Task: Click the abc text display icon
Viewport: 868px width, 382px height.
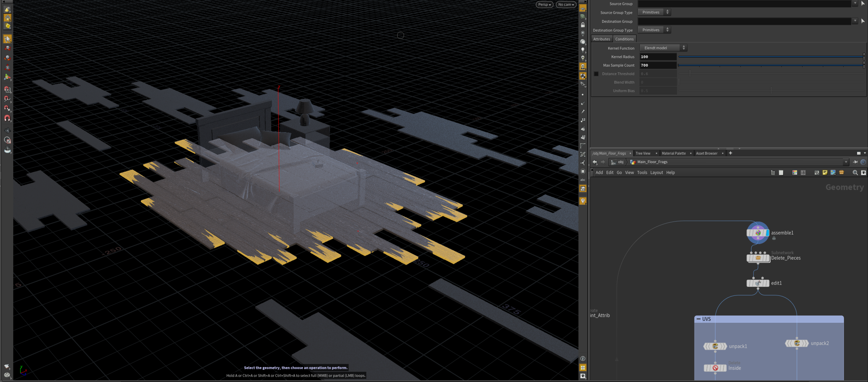Action: coord(583,180)
